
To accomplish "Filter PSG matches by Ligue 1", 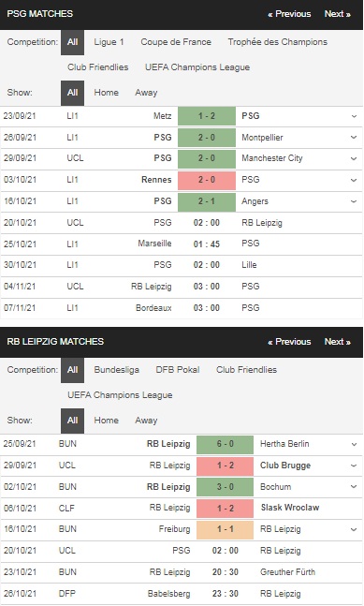I will click(x=109, y=42).
